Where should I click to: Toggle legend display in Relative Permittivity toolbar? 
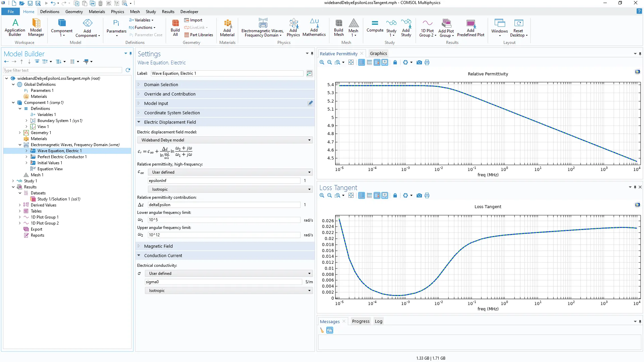tap(385, 62)
